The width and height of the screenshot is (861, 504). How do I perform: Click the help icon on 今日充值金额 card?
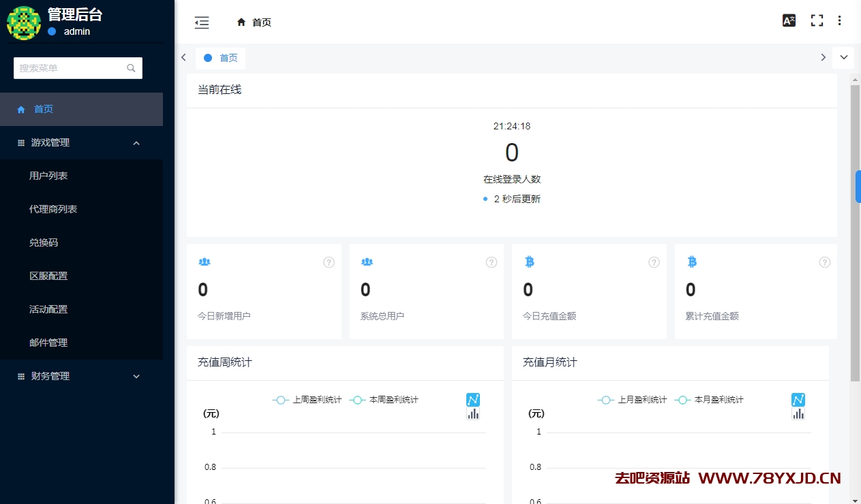[x=654, y=262]
